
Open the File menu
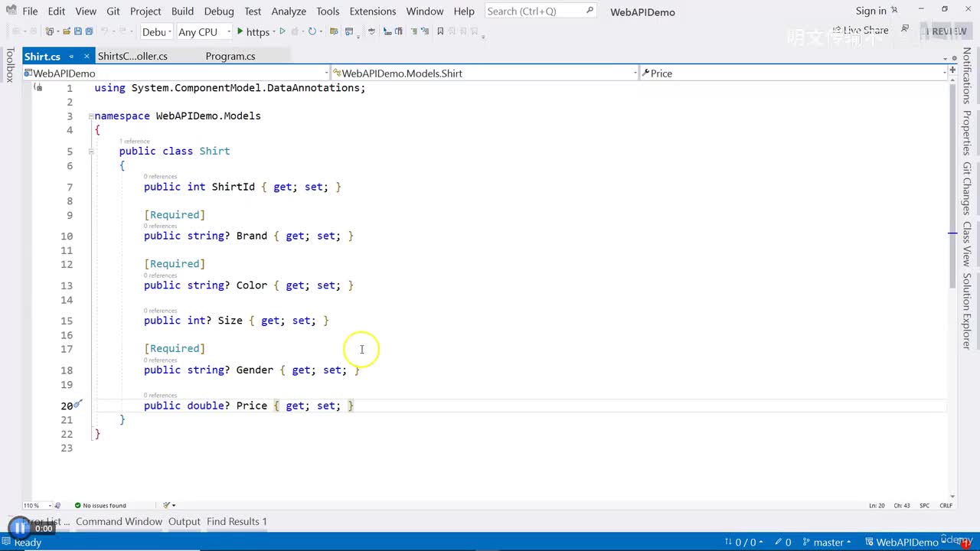tap(30, 11)
